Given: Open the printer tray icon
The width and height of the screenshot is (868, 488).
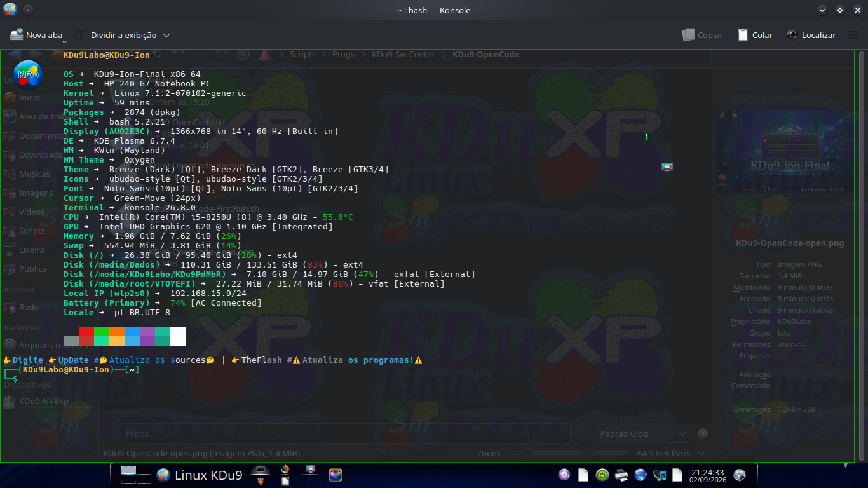Looking at the screenshot, I should click(x=621, y=475).
